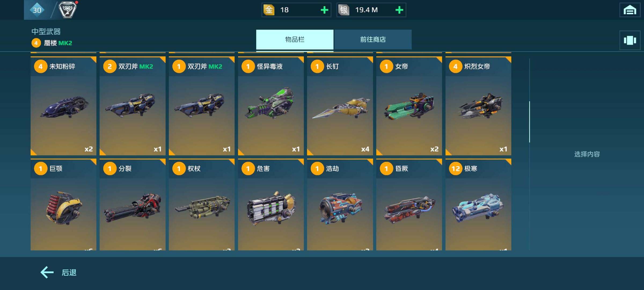Switch to the 前往商店 shop tab
The height and width of the screenshot is (290, 644).
373,40
